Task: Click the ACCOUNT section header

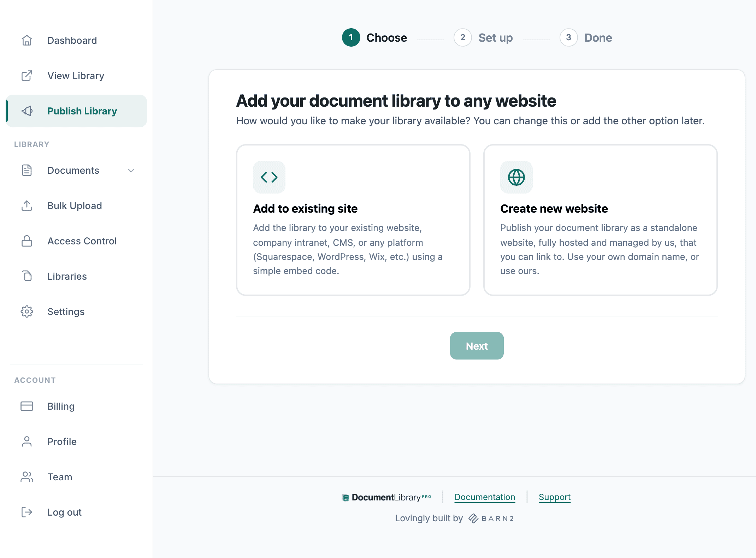Action: click(x=35, y=380)
